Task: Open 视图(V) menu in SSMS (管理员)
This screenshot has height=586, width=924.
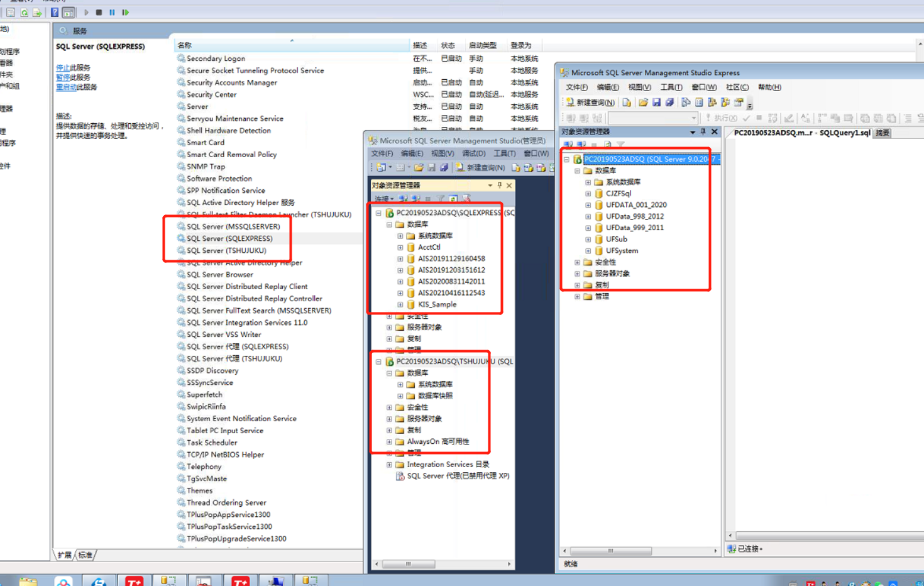Action: pyautogui.click(x=443, y=153)
